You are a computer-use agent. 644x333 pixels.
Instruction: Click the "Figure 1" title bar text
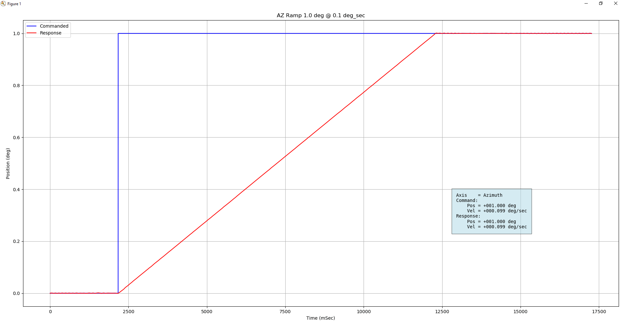click(x=14, y=4)
